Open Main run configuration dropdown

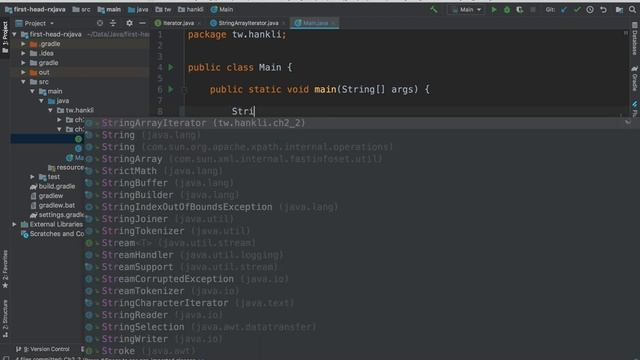click(466, 9)
